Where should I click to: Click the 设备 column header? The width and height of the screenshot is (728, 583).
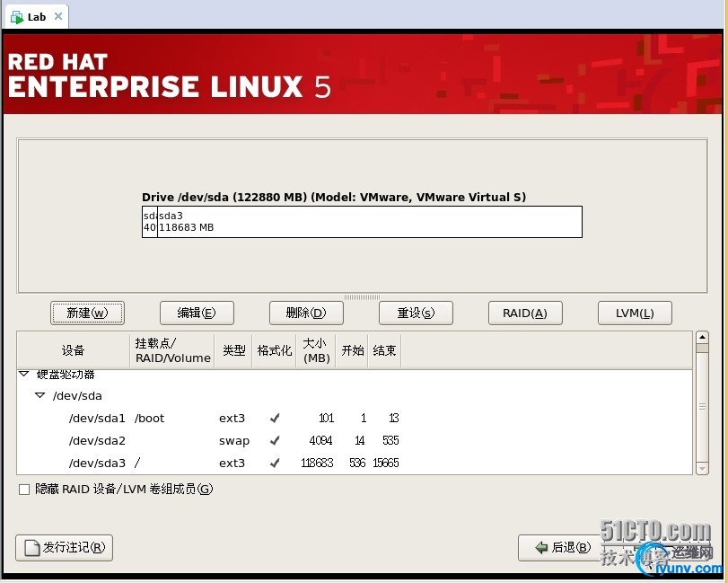[x=74, y=350]
